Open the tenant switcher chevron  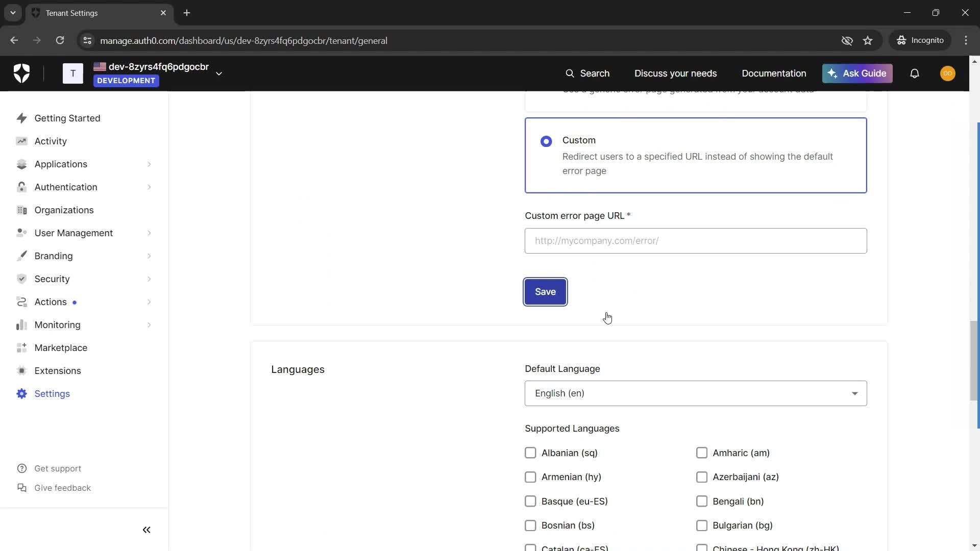click(x=219, y=74)
